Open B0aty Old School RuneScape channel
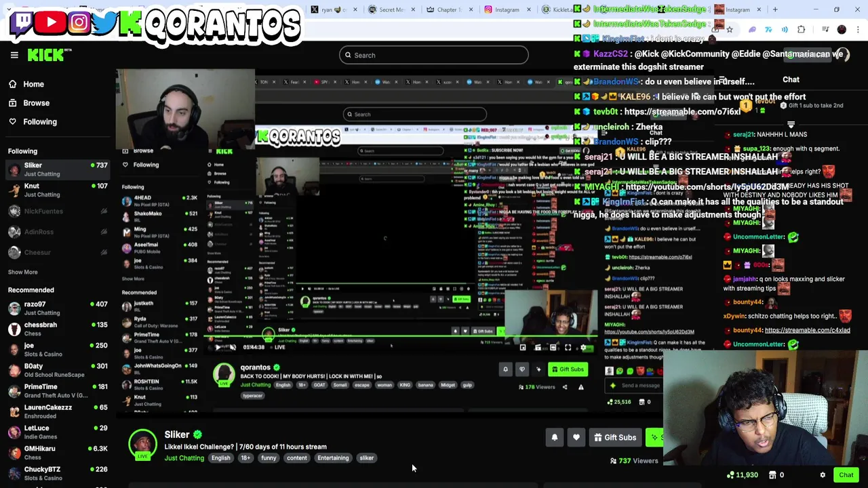The width and height of the screenshot is (868, 488). coord(58,370)
